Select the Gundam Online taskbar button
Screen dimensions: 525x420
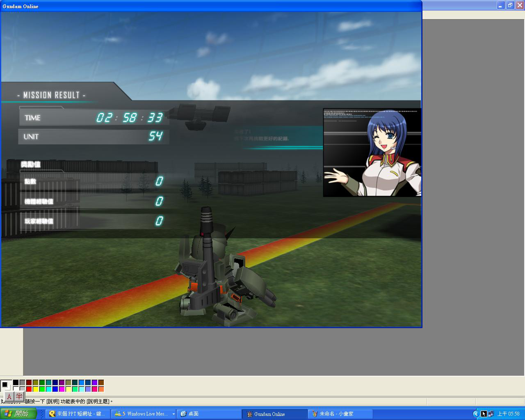(x=274, y=414)
